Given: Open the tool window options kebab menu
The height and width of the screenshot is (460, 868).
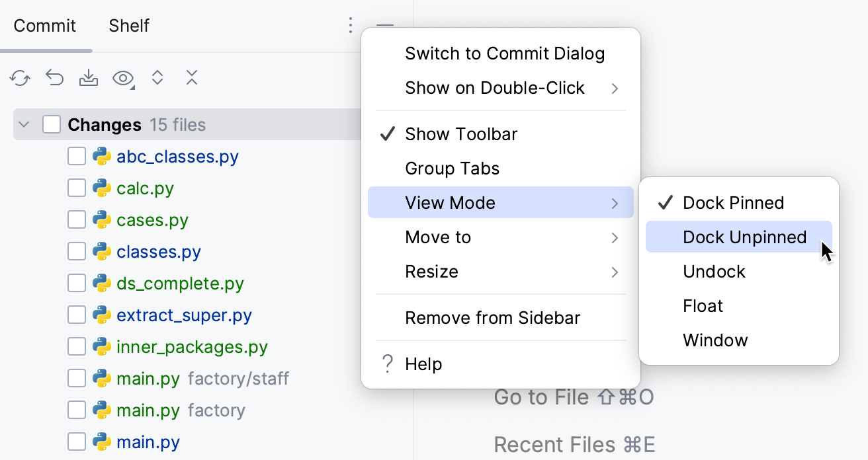Looking at the screenshot, I should tap(350, 25).
